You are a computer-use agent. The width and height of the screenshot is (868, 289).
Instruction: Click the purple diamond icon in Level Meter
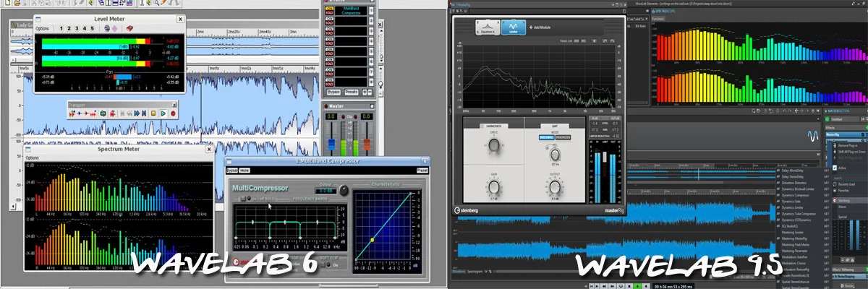(x=114, y=29)
